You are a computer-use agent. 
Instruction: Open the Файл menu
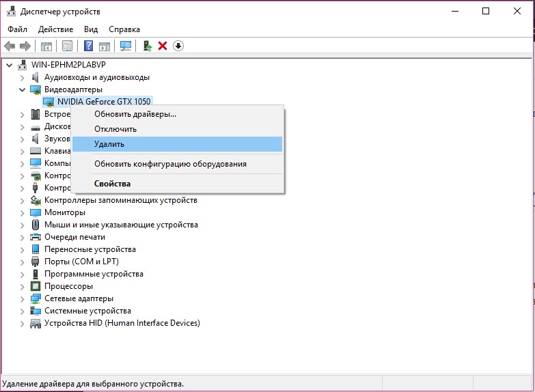click(x=17, y=29)
